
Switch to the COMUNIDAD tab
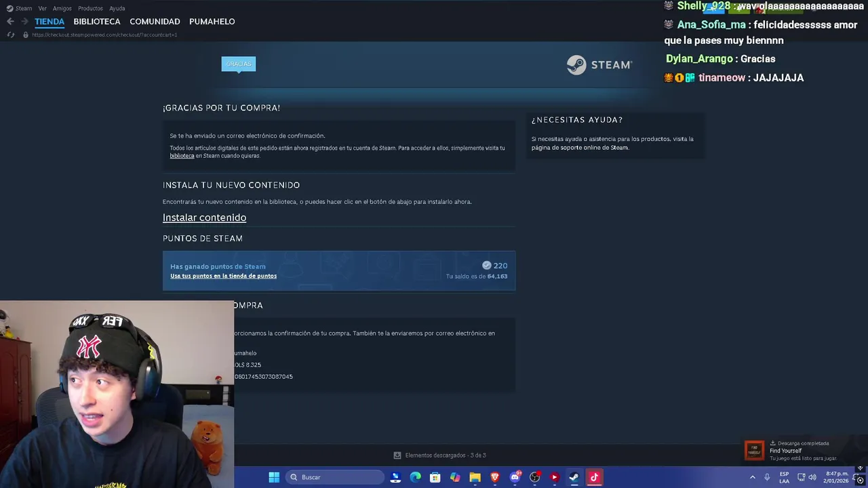click(x=155, y=22)
